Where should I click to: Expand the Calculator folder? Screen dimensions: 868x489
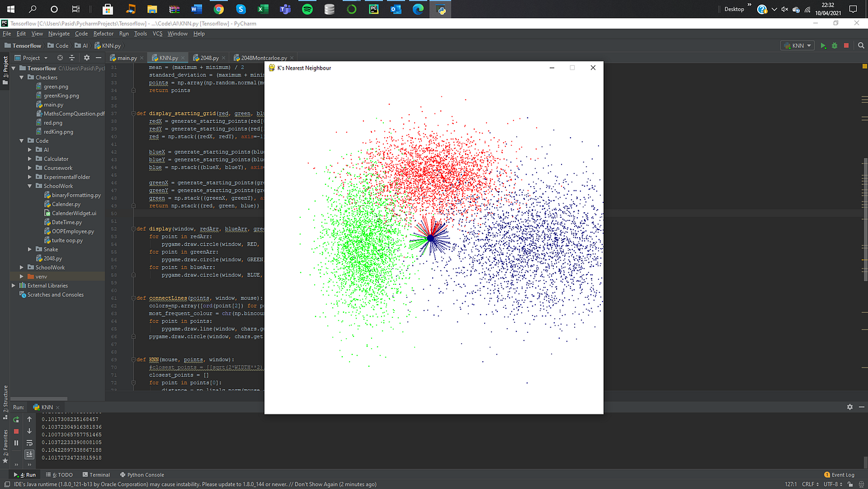(30, 159)
